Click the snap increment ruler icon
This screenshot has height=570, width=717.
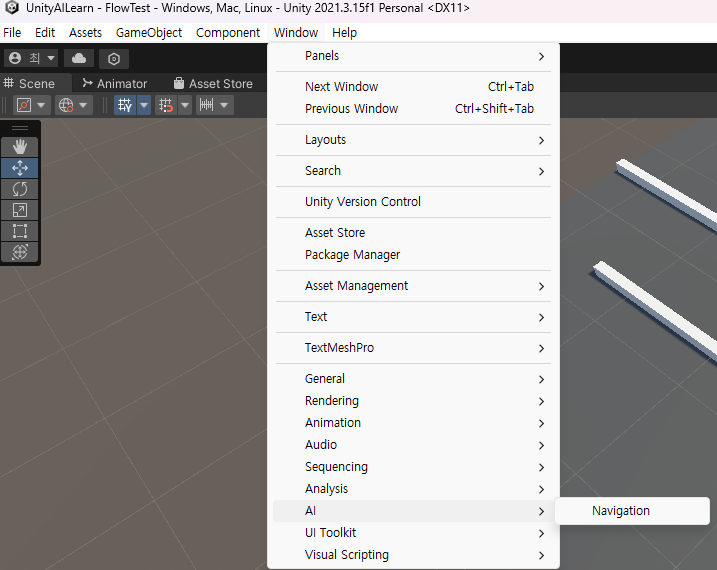[206, 105]
